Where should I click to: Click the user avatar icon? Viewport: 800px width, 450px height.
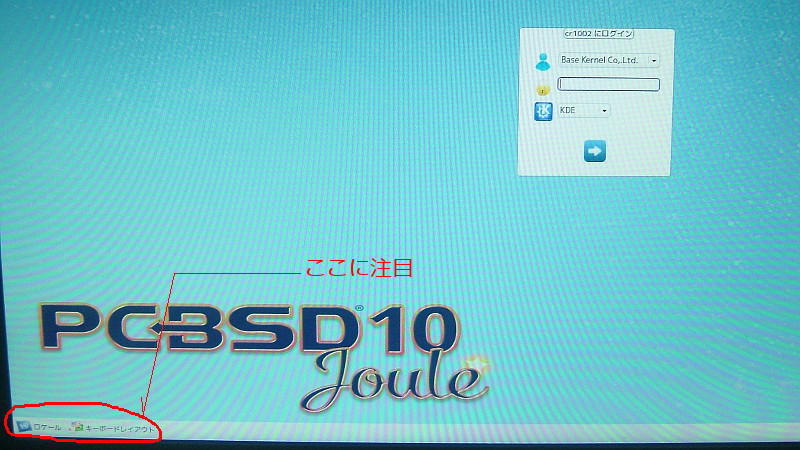543,62
